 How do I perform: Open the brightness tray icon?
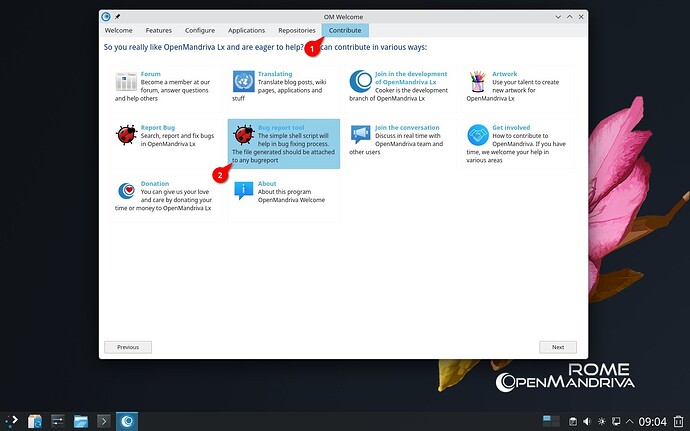pos(602,421)
